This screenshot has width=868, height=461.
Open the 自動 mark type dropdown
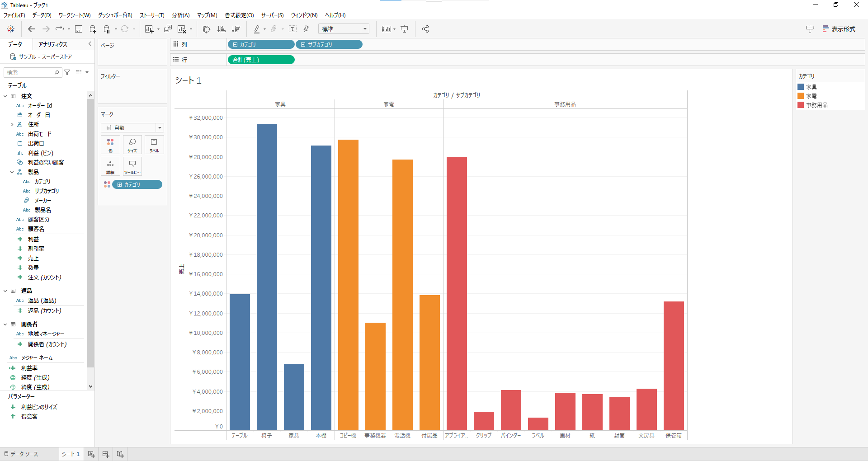pyautogui.click(x=132, y=128)
